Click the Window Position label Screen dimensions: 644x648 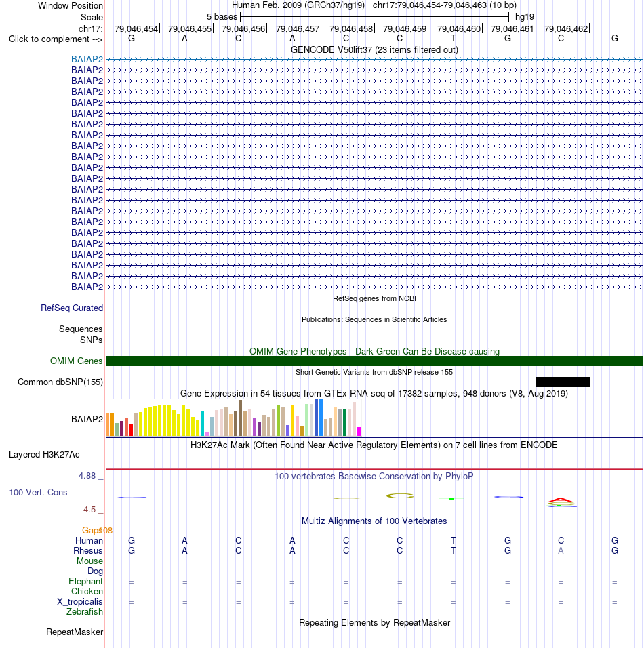(x=71, y=6)
